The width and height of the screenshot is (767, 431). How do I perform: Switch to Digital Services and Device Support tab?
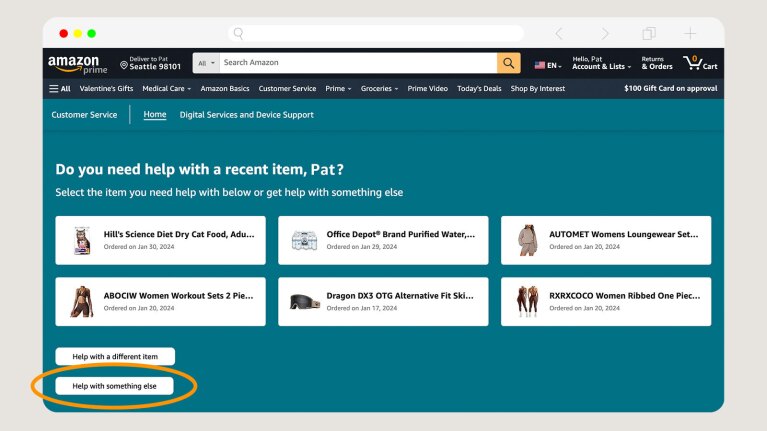247,115
